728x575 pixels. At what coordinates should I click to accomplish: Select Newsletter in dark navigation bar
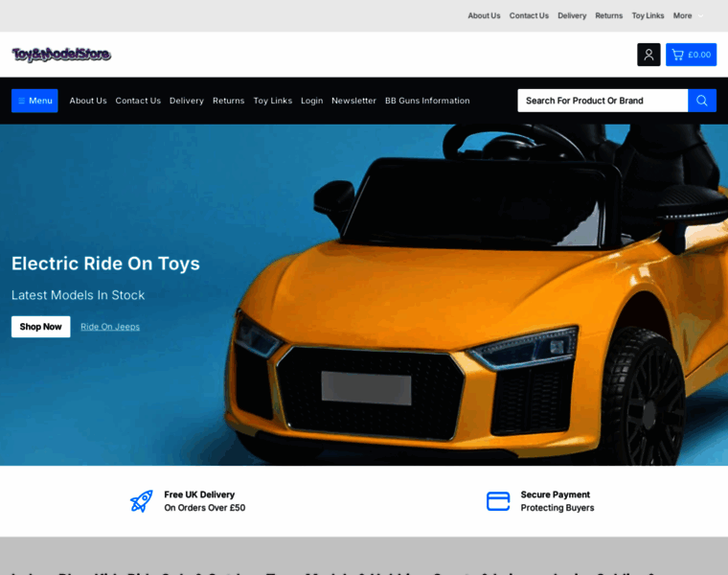(x=353, y=101)
